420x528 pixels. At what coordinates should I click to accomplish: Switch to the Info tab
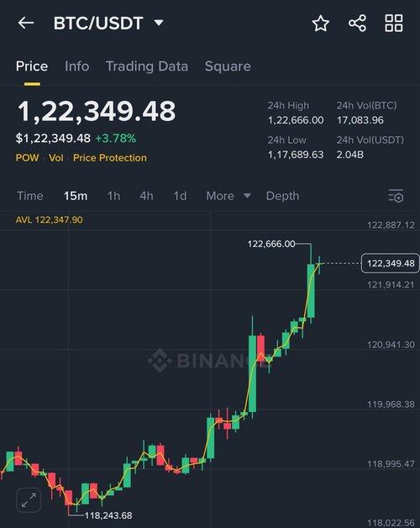click(77, 66)
